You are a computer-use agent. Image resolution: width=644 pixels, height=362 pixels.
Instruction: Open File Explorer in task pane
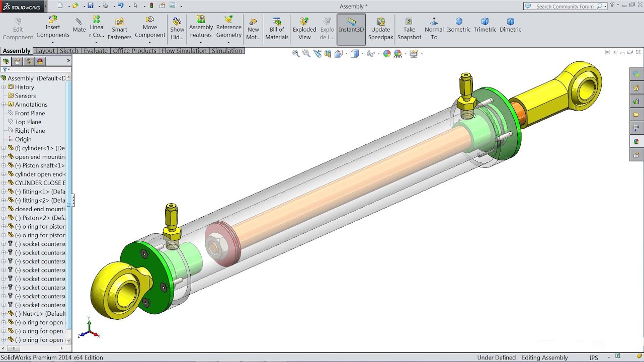(x=636, y=115)
